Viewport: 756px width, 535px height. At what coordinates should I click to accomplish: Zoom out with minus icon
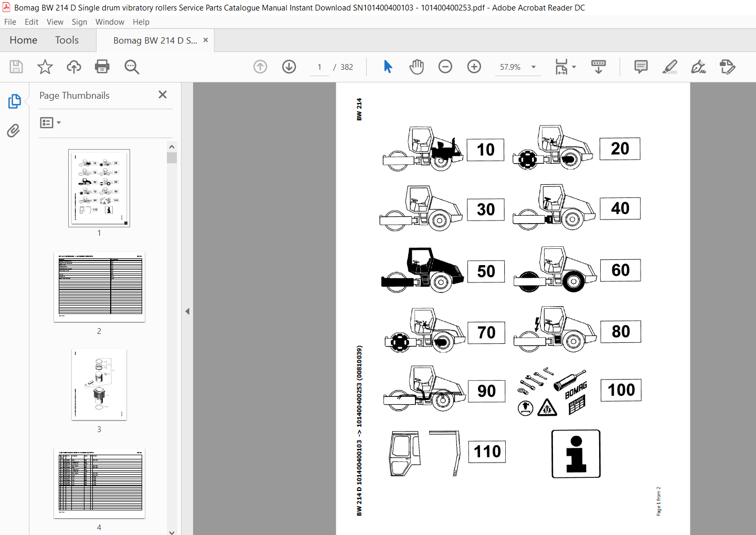pos(445,67)
